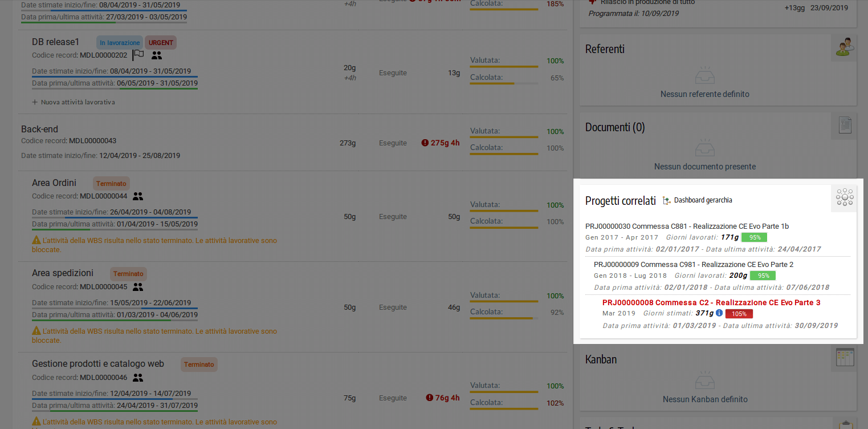Click the team icon on DB release1

(x=157, y=55)
